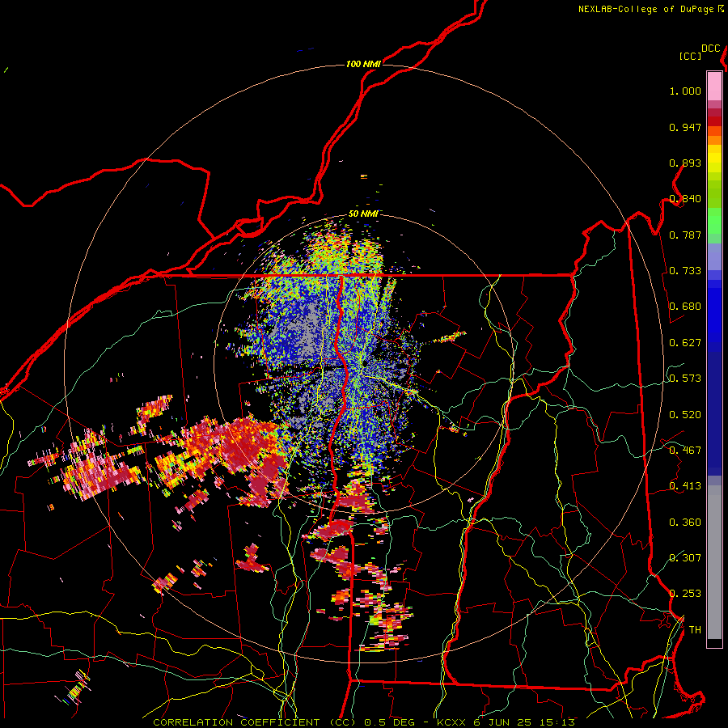The image size is (728, 728).
Task: Click the CORRELATION COEFFICIENT caption at the bottom
Action: pos(364,722)
